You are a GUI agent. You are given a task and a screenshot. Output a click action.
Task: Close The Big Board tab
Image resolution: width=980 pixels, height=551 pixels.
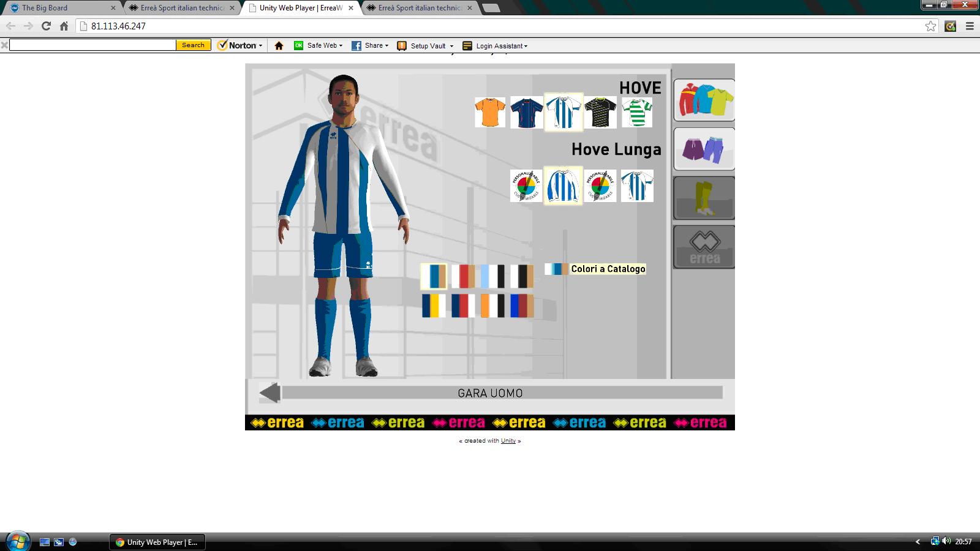coord(113,8)
